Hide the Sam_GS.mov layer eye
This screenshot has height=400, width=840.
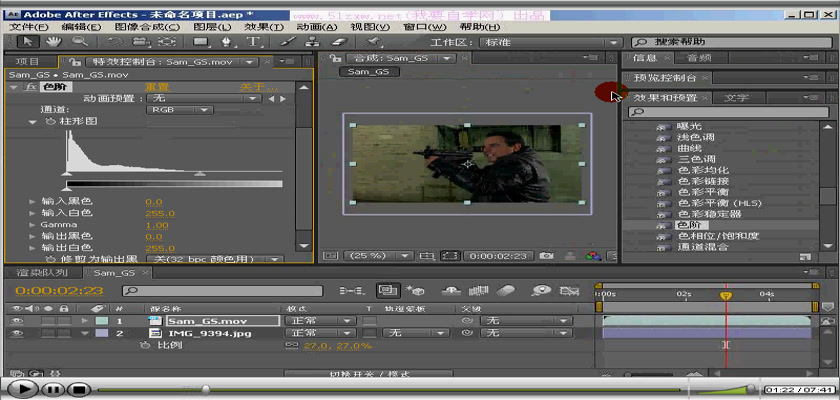point(18,321)
